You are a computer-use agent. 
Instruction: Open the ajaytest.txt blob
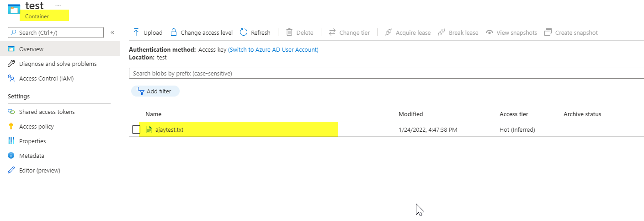[169, 129]
